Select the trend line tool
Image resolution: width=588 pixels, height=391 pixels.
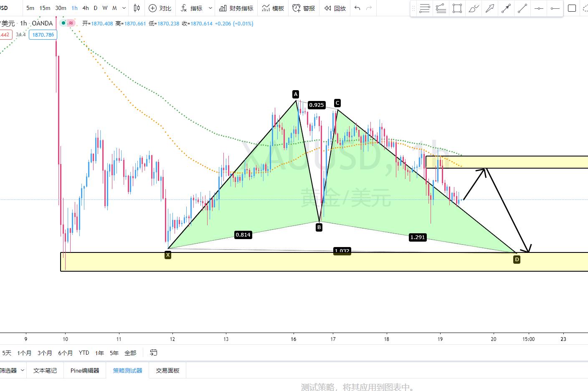tap(522, 8)
